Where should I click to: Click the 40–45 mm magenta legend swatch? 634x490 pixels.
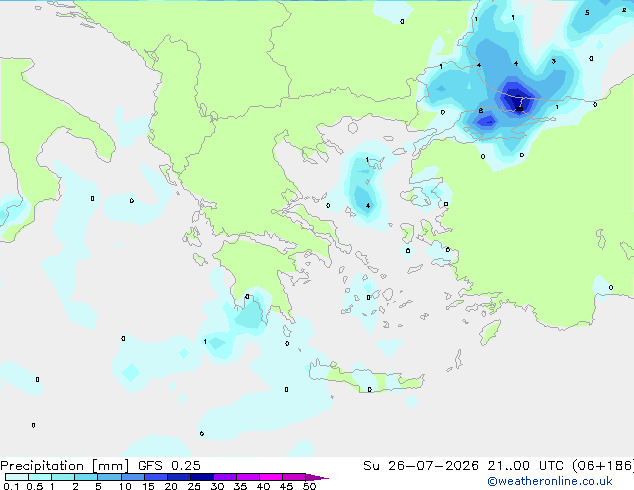(271, 477)
